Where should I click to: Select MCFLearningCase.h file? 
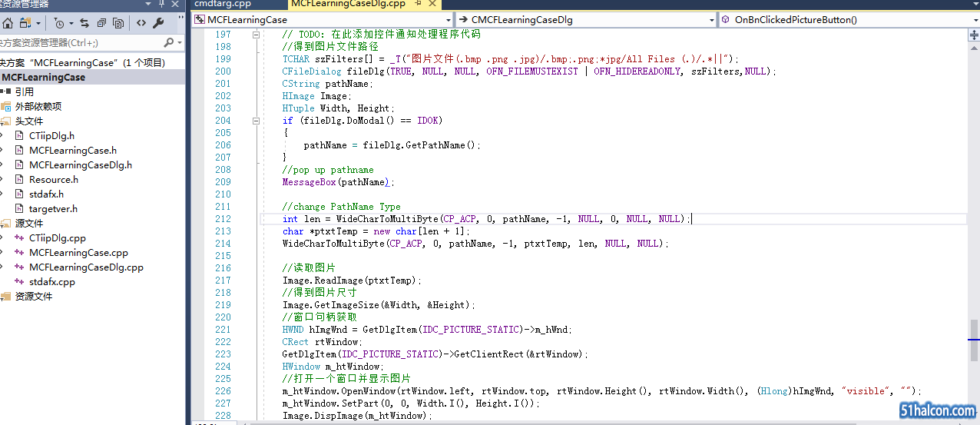(x=73, y=150)
